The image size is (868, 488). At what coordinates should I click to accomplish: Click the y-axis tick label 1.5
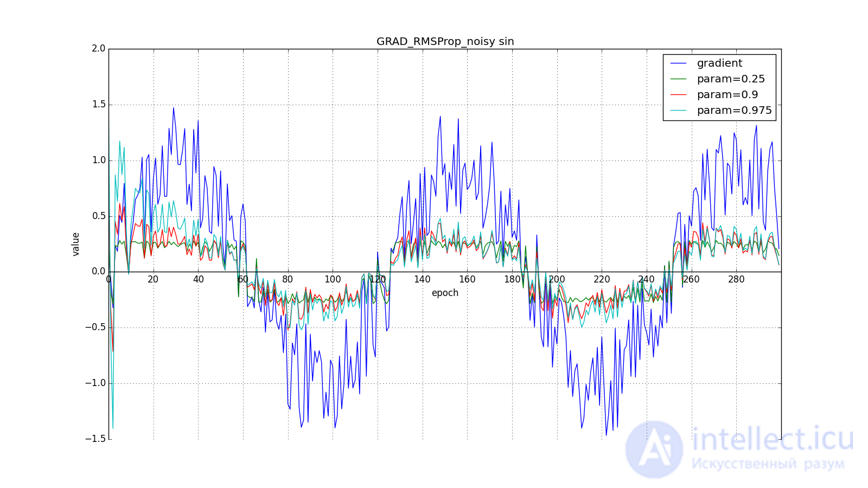pyautogui.click(x=98, y=104)
